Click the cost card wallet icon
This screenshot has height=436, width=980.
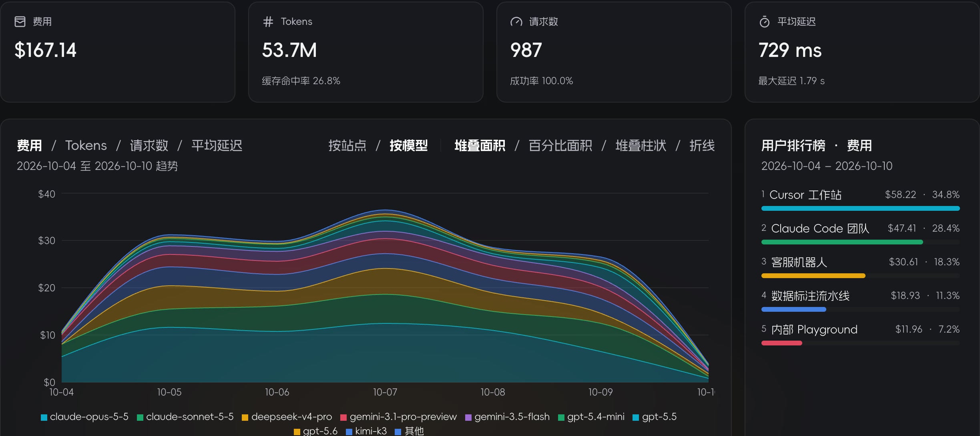coord(20,22)
